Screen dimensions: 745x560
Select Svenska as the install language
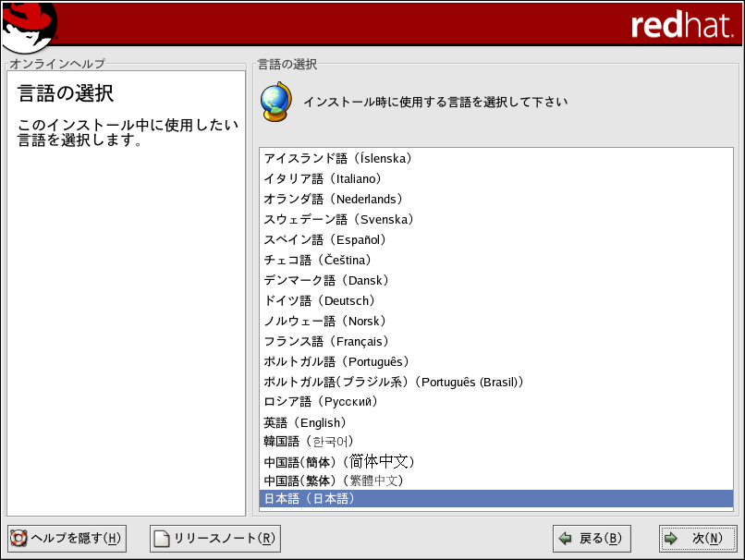(x=339, y=219)
